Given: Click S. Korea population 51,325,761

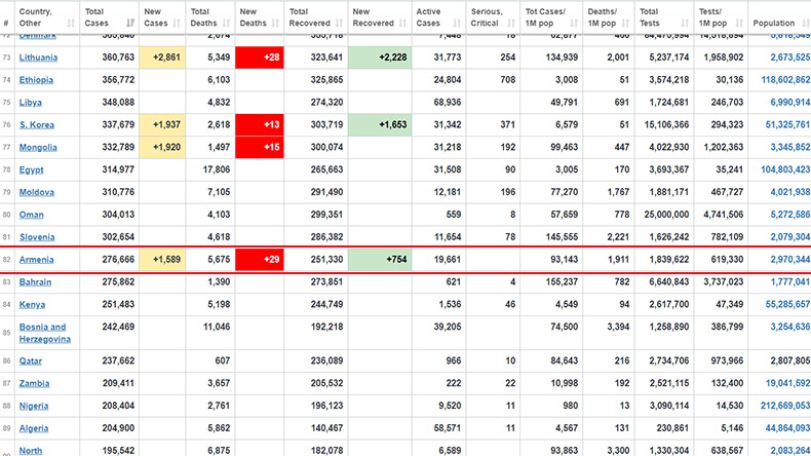Looking at the screenshot, I should pos(788,125).
